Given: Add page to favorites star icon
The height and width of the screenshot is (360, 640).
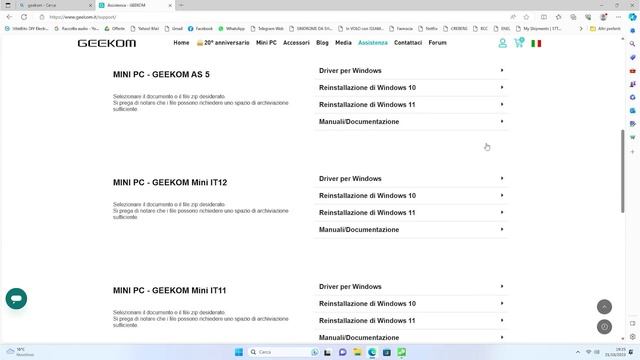Looking at the screenshot, I should [527, 17].
